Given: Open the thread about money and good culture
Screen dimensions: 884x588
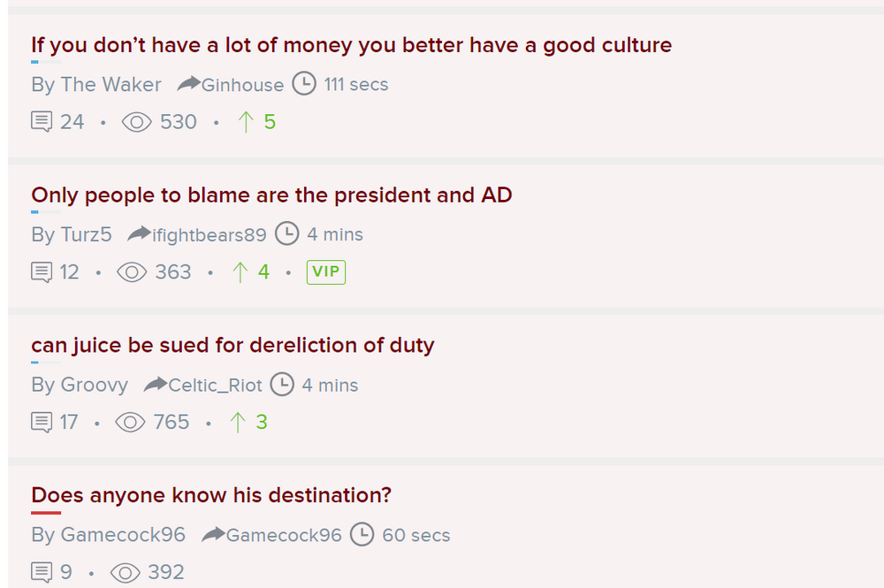Looking at the screenshot, I should [x=350, y=44].
